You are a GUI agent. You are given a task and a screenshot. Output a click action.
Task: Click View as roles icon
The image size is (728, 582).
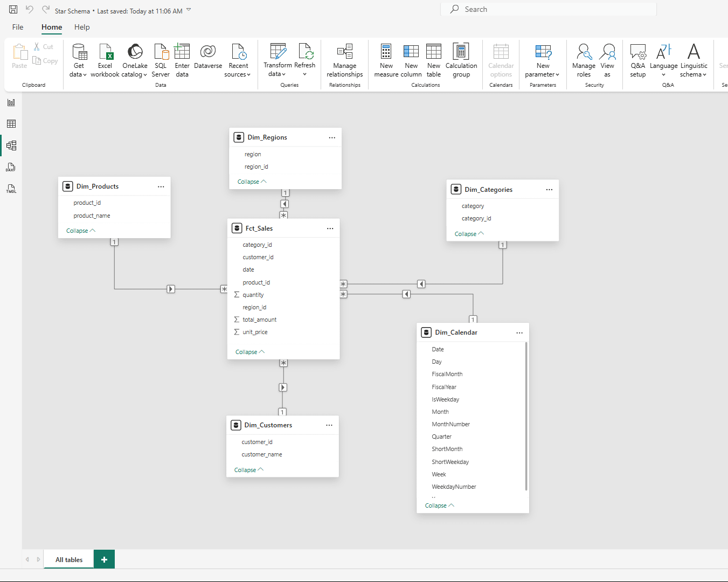tap(607, 60)
